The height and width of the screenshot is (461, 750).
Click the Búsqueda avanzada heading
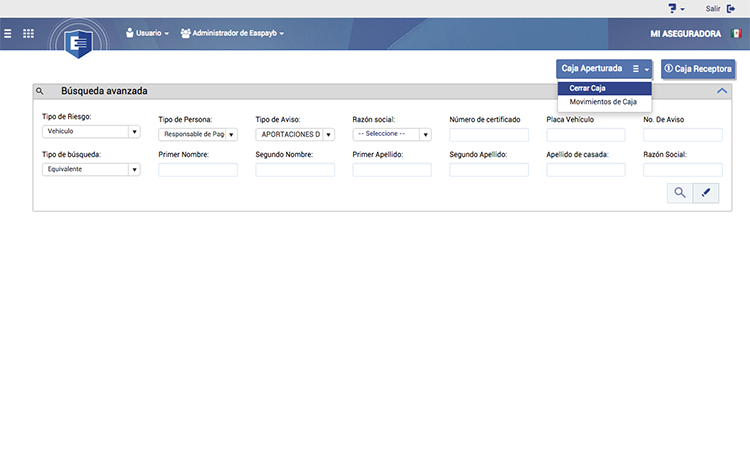(x=104, y=91)
